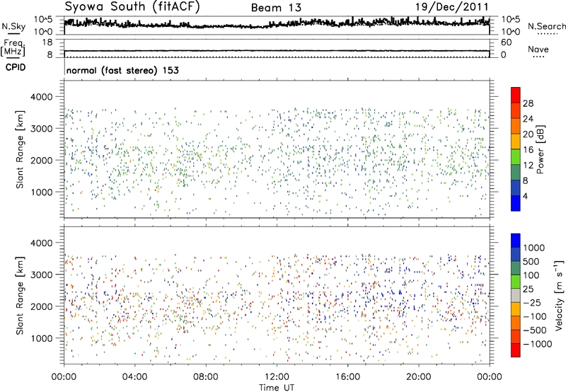Image resolution: width=566 pixels, height=392 pixels.
Task: Click the '16:00' time axis tick label
Action: (x=347, y=377)
